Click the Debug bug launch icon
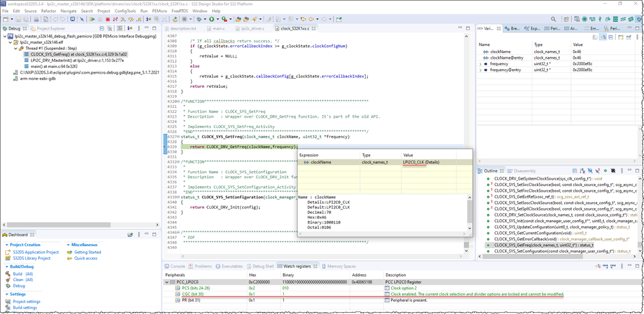The height and width of the screenshot is (314, 644). 198,19
